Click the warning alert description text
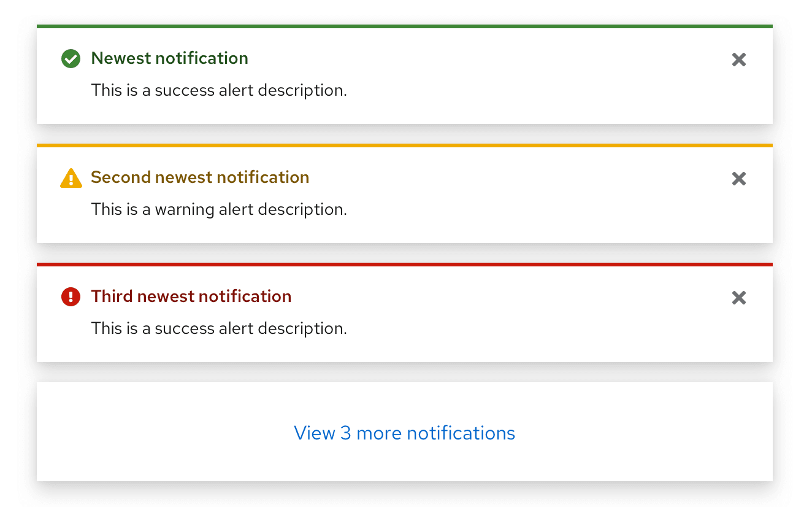This screenshot has width=812, height=507. point(219,210)
